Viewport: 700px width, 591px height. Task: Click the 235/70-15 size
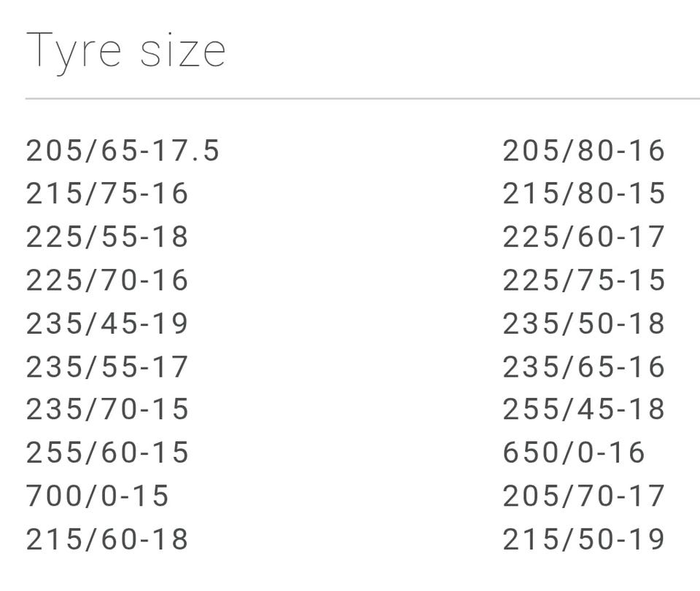click(107, 410)
